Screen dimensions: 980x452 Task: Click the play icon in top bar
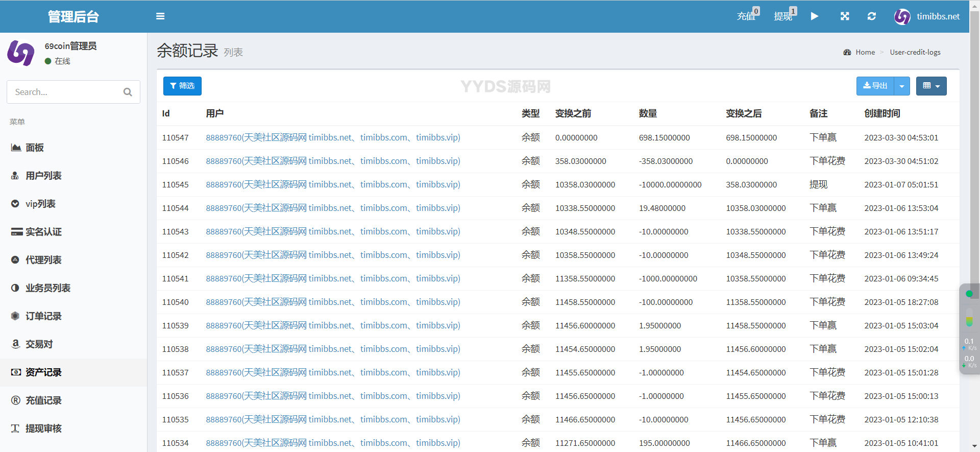tap(815, 16)
